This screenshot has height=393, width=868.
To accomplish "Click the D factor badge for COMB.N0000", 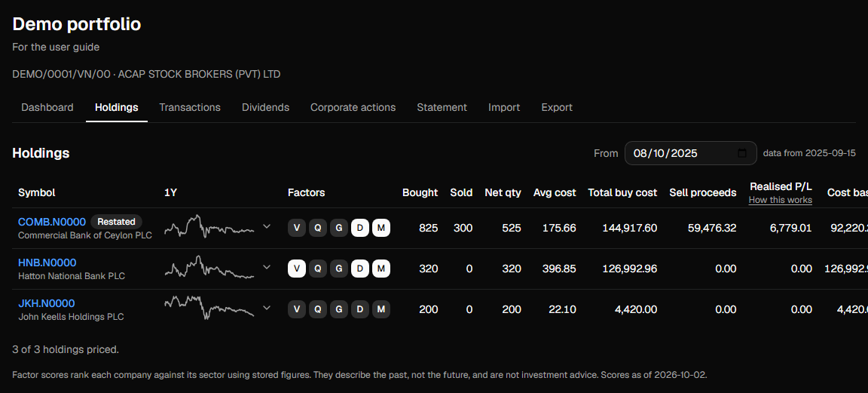I will pos(360,228).
